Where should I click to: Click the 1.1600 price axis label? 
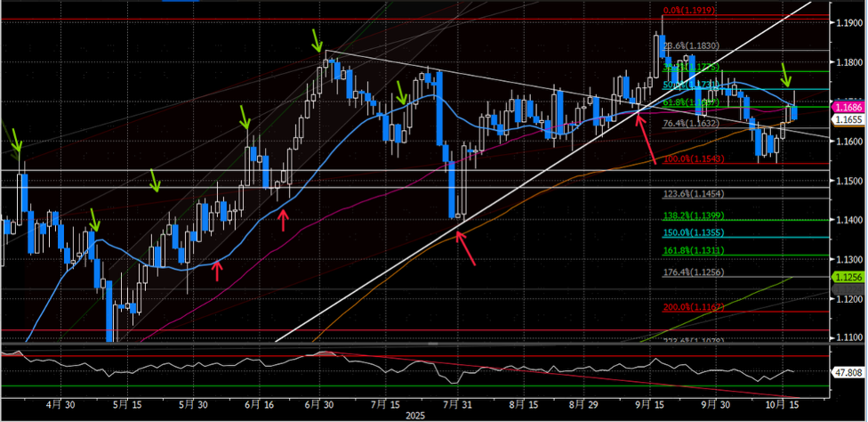[x=848, y=142]
